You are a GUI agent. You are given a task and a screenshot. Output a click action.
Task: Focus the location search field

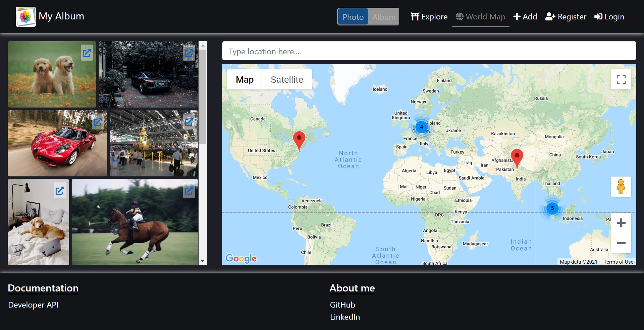tap(429, 51)
